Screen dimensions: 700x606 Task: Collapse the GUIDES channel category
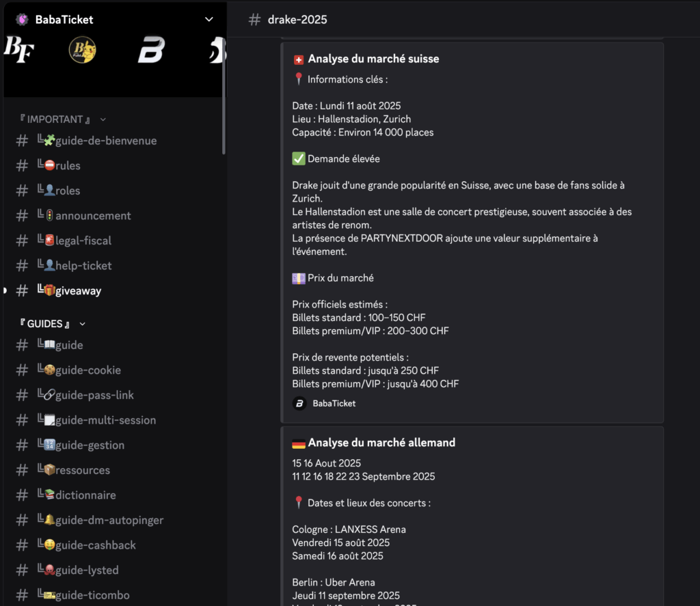[83, 324]
